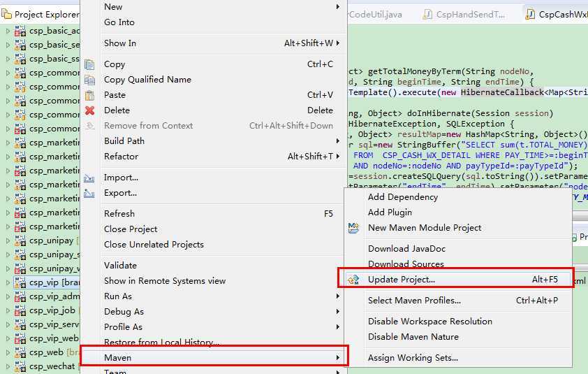
Task: Click the red X Delete icon
Action: pos(89,110)
